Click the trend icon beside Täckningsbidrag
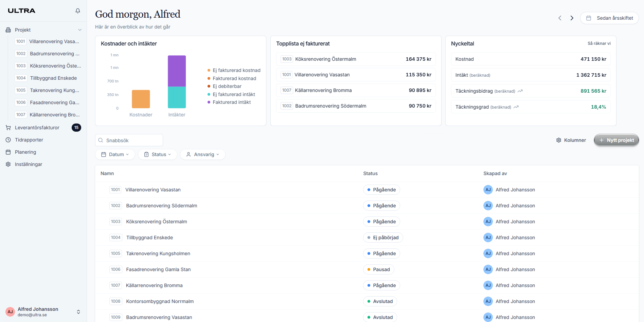644x322 pixels. coord(520,91)
